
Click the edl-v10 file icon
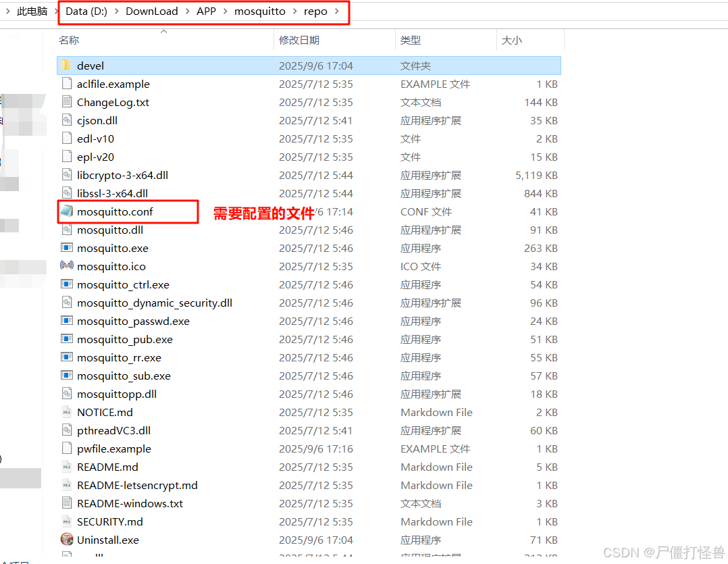tap(67, 138)
